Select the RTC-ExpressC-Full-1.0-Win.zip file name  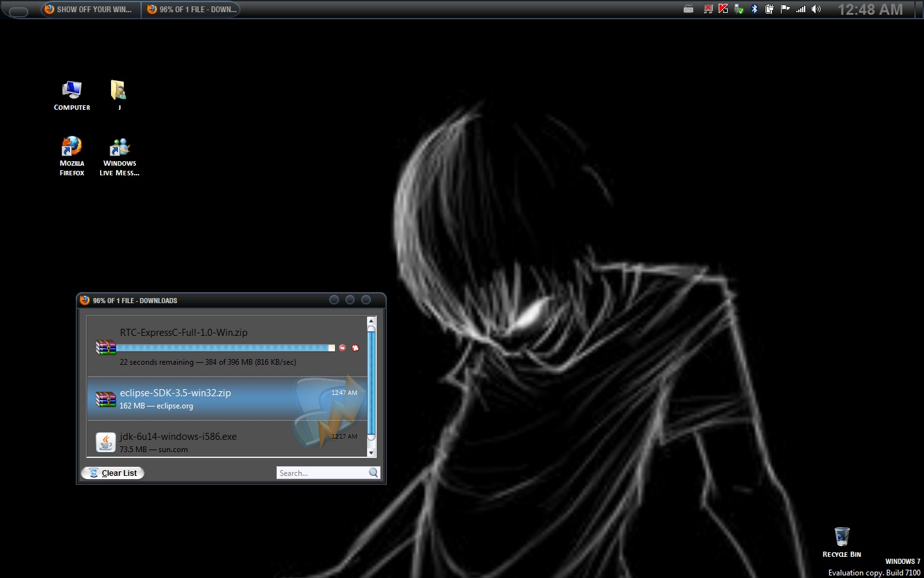pyautogui.click(x=184, y=333)
